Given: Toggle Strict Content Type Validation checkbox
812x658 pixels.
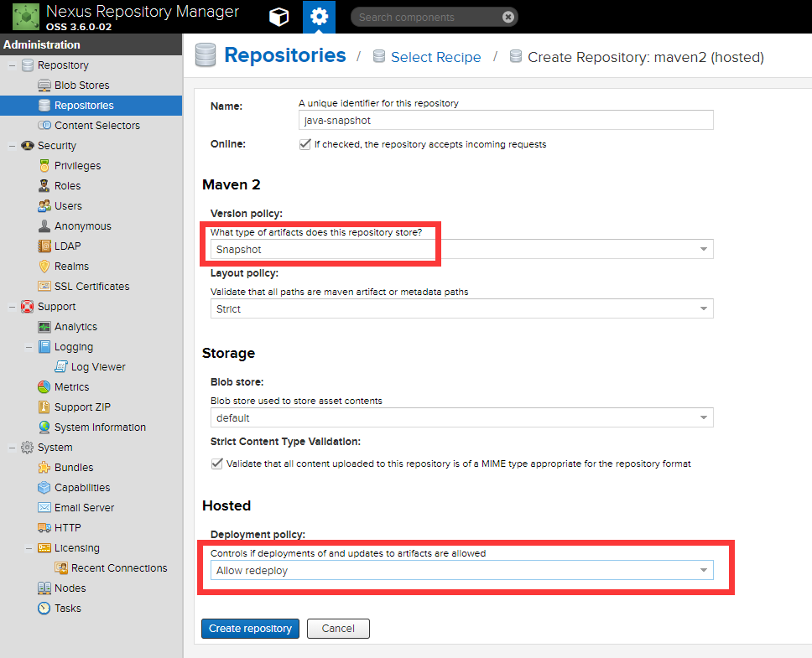Looking at the screenshot, I should pos(217,464).
